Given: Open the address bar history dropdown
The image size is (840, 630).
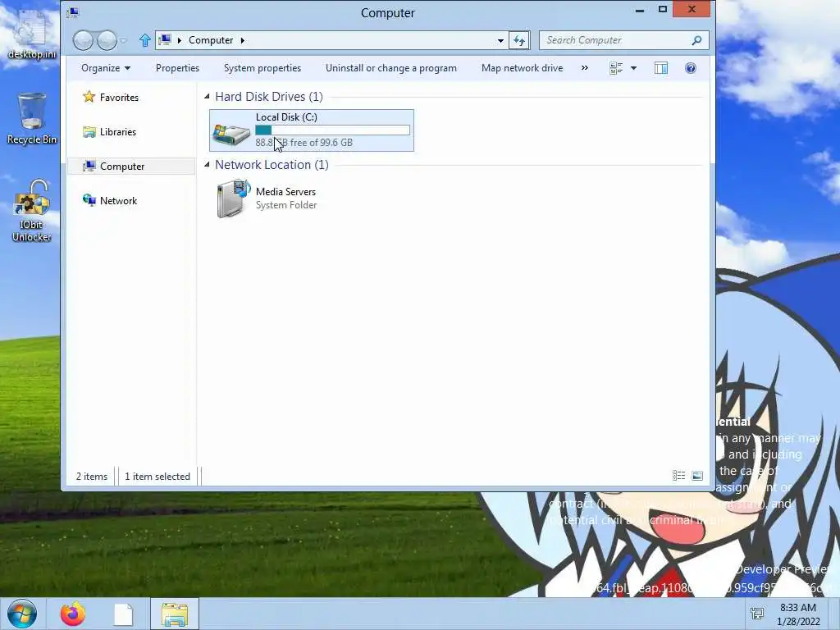Looking at the screenshot, I should pos(500,40).
